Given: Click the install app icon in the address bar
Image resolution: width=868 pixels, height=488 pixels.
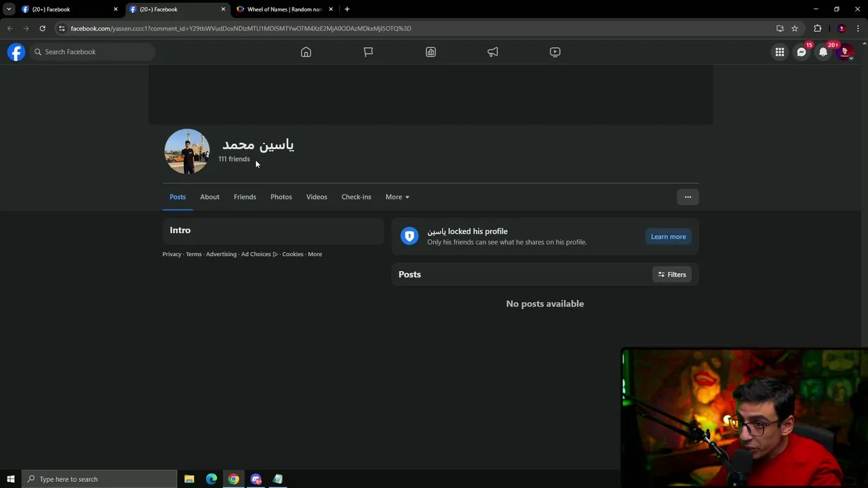Looking at the screenshot, I should tap(780, 28).
